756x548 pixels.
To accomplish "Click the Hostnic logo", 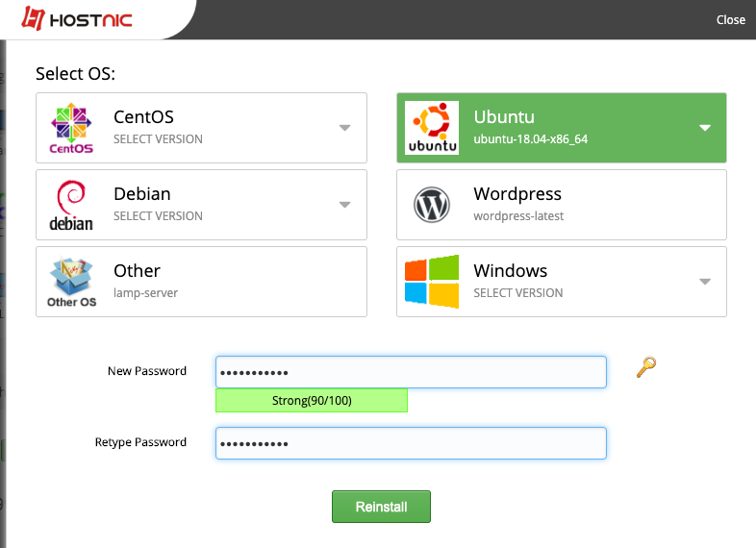I will click(77, 19).
